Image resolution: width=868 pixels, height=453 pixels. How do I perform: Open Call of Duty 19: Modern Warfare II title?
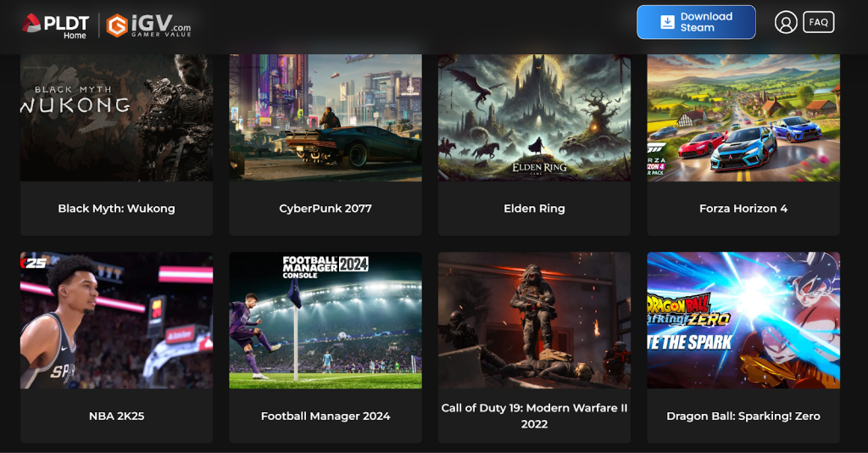pos(534,416)
